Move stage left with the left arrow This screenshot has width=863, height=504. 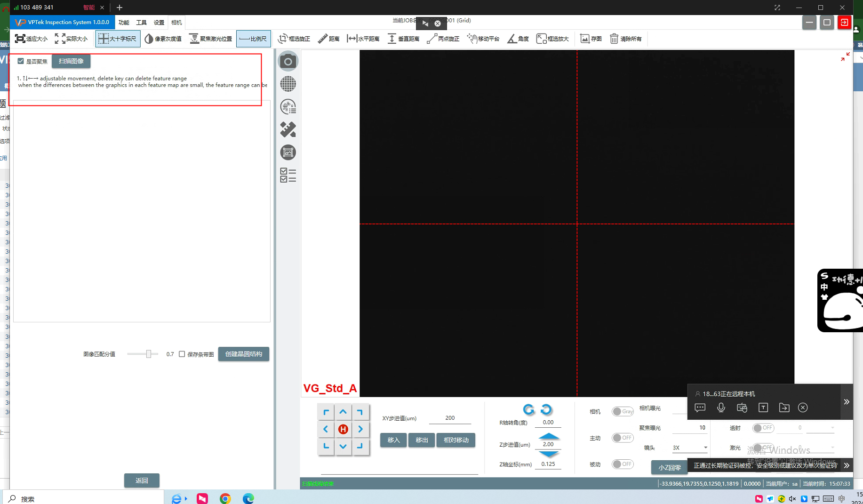[326, 429]
